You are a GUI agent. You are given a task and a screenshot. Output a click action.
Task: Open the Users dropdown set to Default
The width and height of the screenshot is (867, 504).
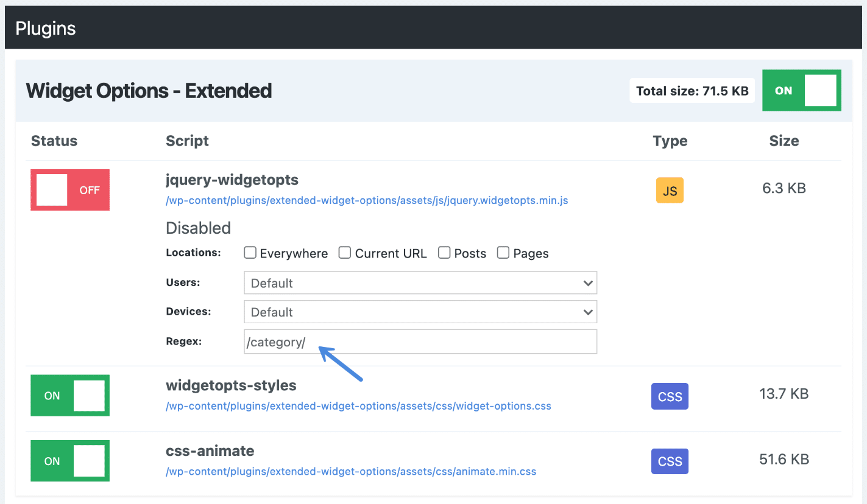coord(420,282)
